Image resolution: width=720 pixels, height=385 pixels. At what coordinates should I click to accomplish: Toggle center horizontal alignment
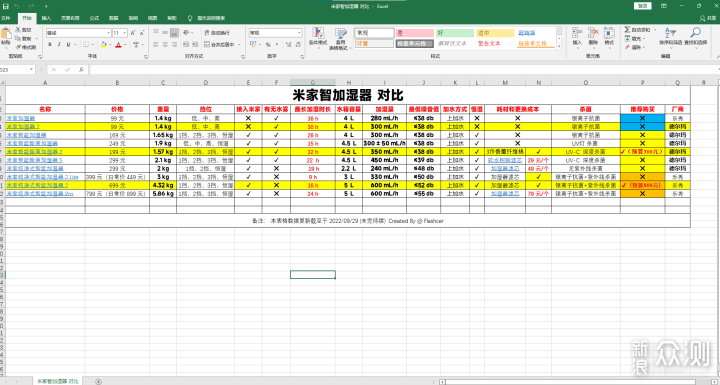(x=165, y=45)
